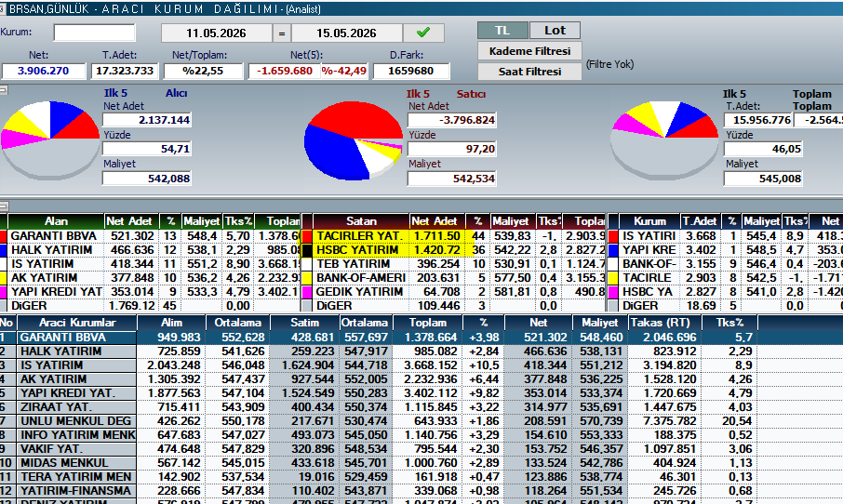Image resolution: width=843 pixels, height=504 pixels.
Task: Sort main table by Satim column
Action: pos(305,323)
